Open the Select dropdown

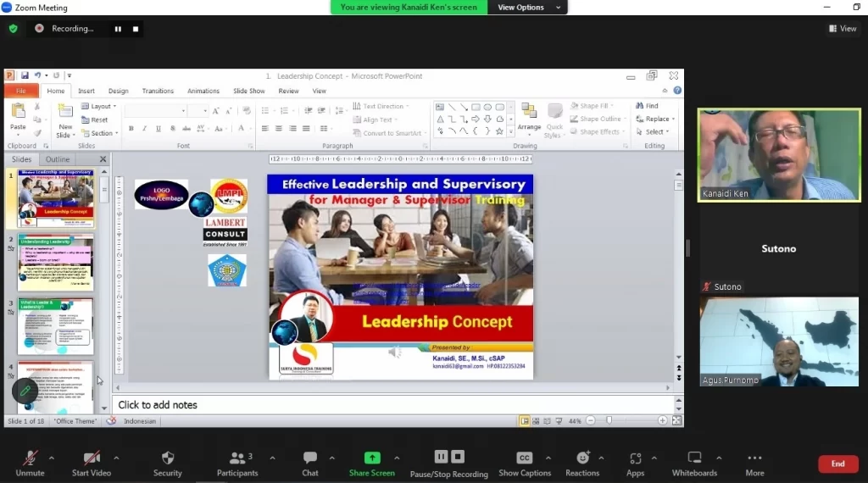[653, 131]
